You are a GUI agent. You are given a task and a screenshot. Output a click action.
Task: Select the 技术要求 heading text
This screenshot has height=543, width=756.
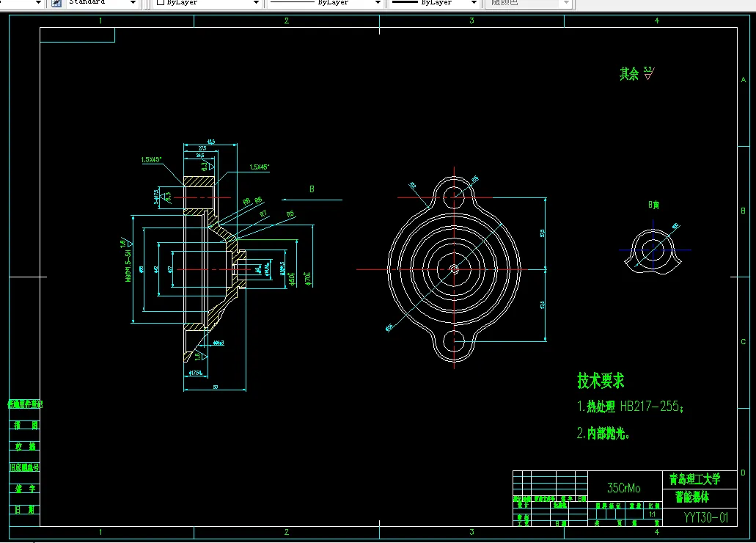601,380
